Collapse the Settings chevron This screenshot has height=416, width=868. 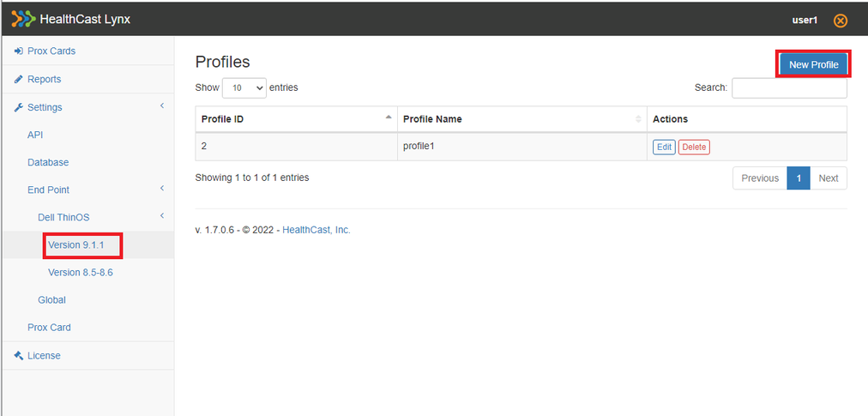pyautogui.click(x=162, y=106)
